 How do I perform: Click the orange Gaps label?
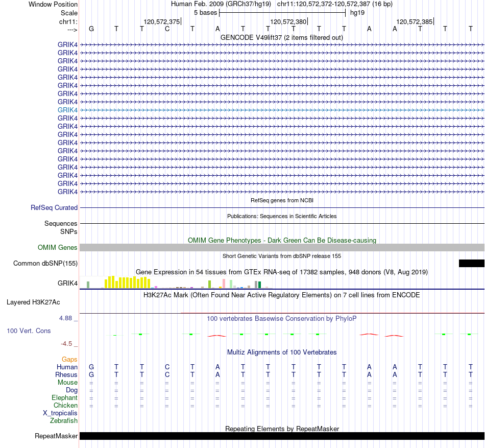69,359
